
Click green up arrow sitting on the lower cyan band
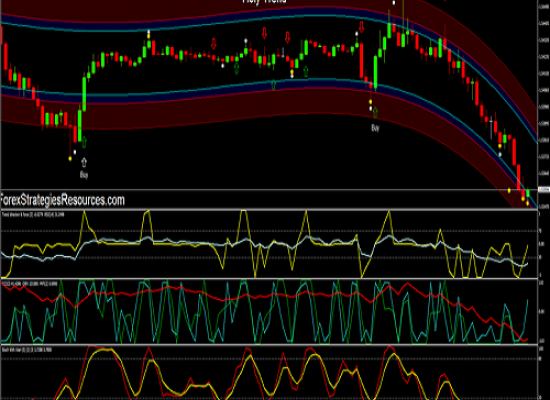(x=273, y=84)
